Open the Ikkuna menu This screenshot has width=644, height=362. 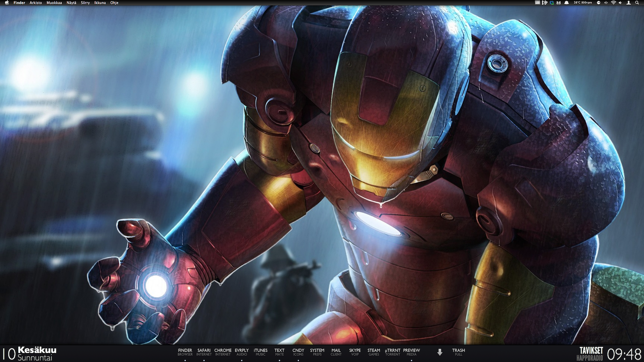(x=100, y=3)
